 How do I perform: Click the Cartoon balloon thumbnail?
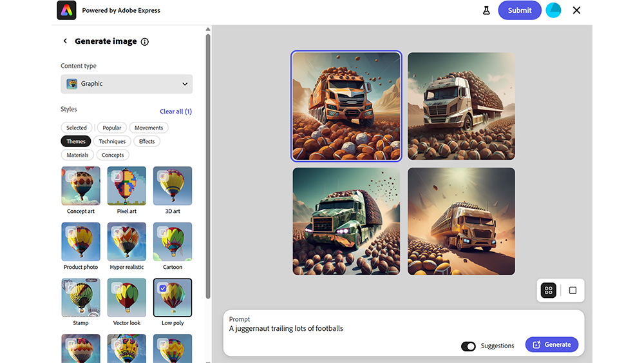[173, 242]
